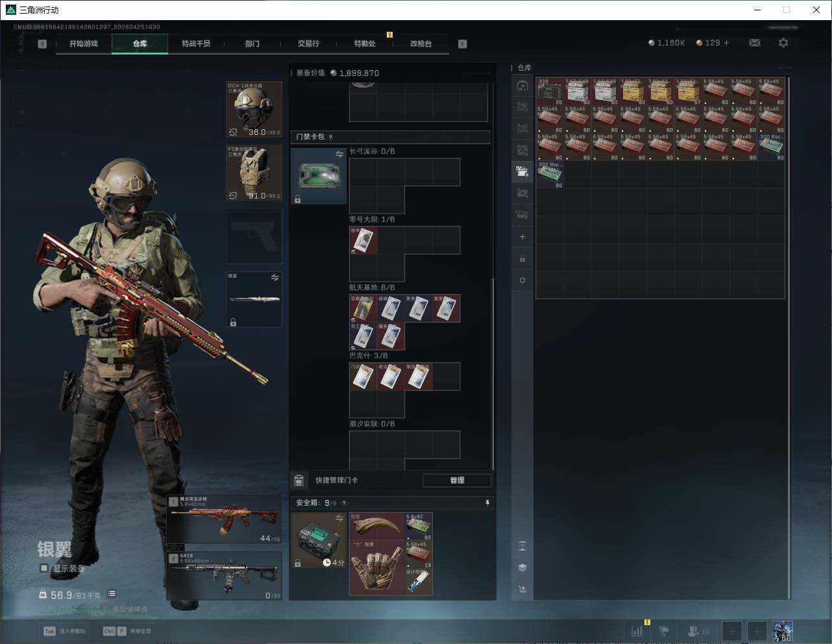
Task: Open the 特勤处 tab
Action: click(x=365, y=43)
